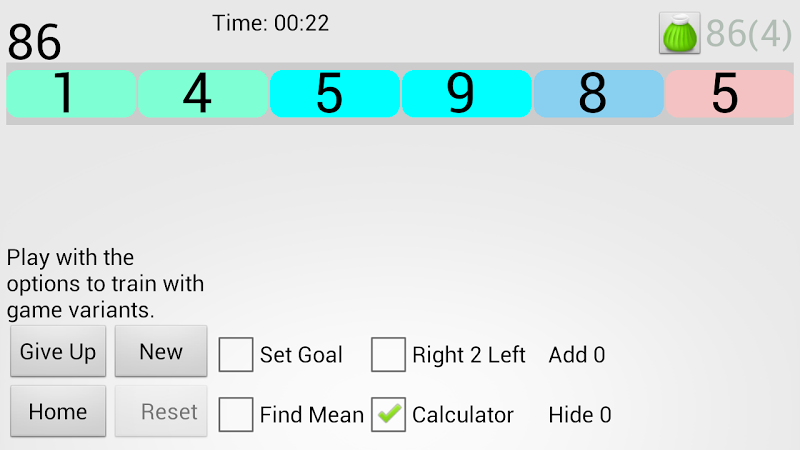
Task: Click the Hide 0 option
Action: coord(580,415)
